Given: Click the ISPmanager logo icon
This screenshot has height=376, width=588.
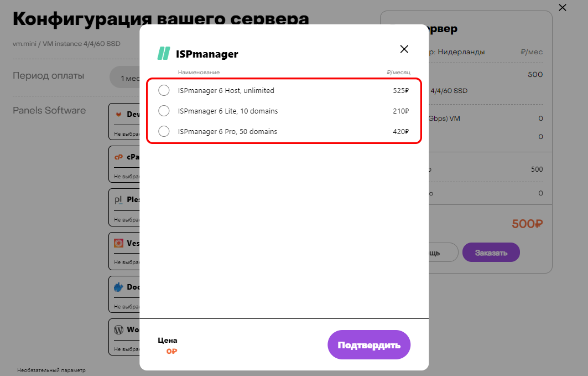Looking at the screenshot, I should [164, 54].
